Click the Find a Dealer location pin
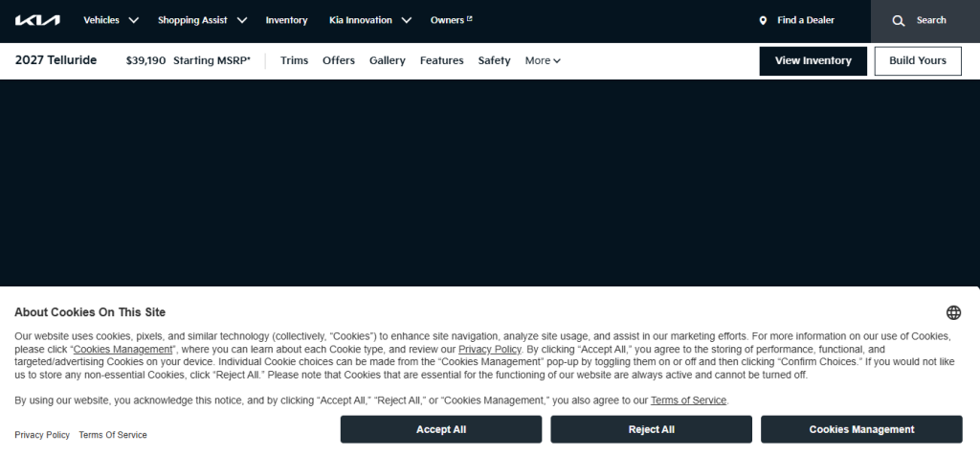The width and height of the screenshot is (980, 457). 763,20
